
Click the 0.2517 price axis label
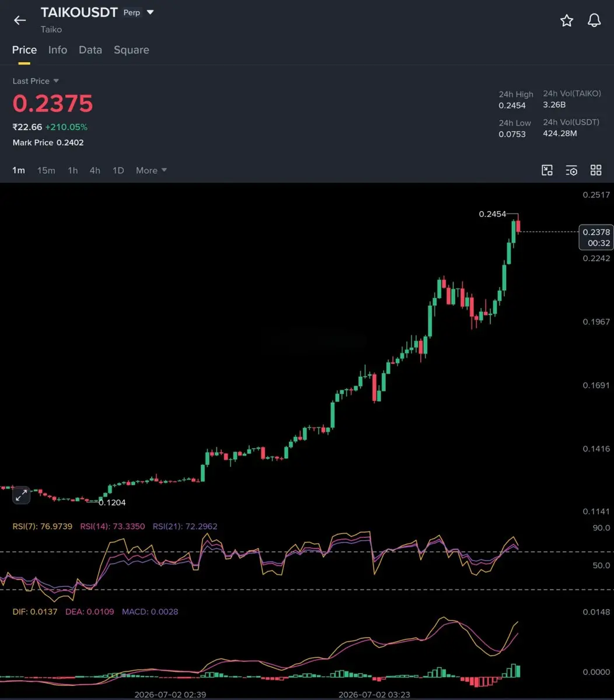(x=596, y=195)
